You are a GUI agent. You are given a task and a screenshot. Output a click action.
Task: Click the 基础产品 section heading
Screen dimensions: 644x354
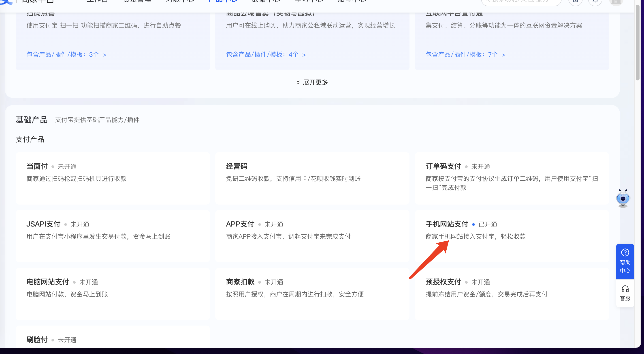tap(32, 120)
